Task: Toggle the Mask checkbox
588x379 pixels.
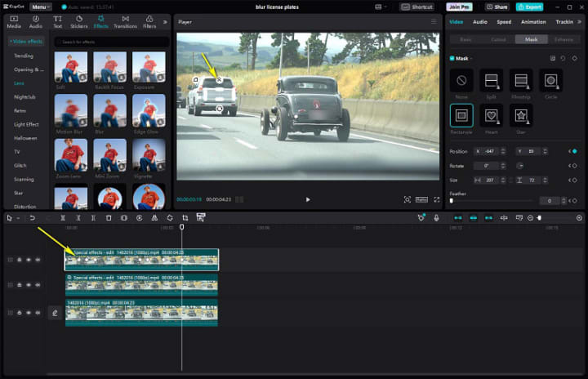Action: pyautogui.click(x=452, y=58)
